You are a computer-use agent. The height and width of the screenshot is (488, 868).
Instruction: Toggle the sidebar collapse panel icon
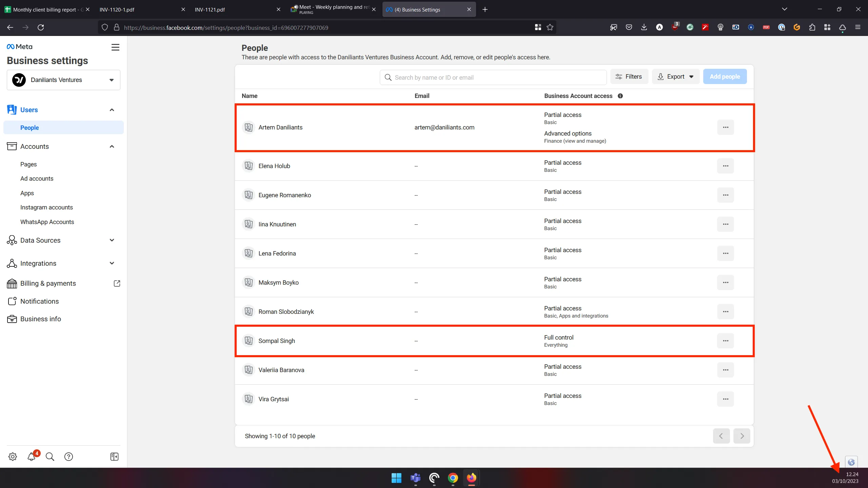pyautogui.click(x=114, y=456)
